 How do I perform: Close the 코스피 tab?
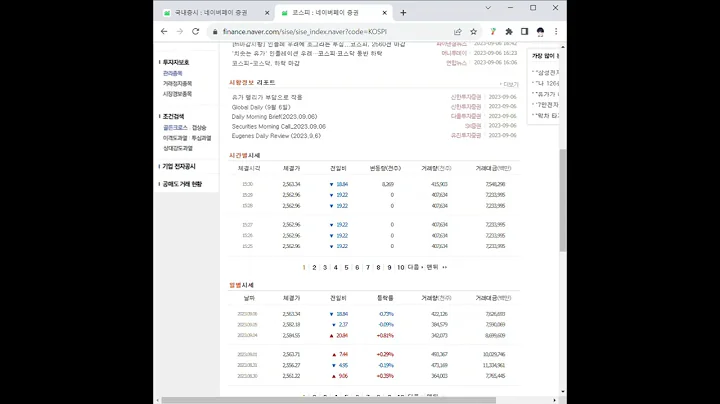pos(384,13)
